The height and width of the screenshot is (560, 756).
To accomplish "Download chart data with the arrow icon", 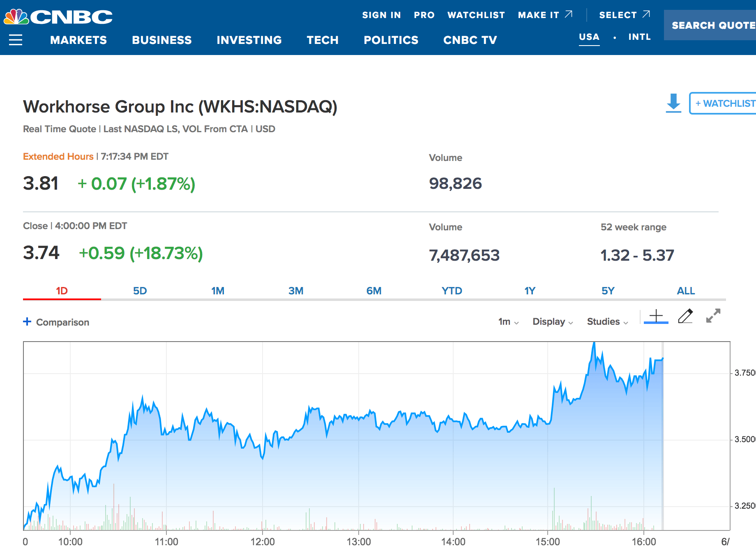I will pyautogui.click(x=673, y=103).
